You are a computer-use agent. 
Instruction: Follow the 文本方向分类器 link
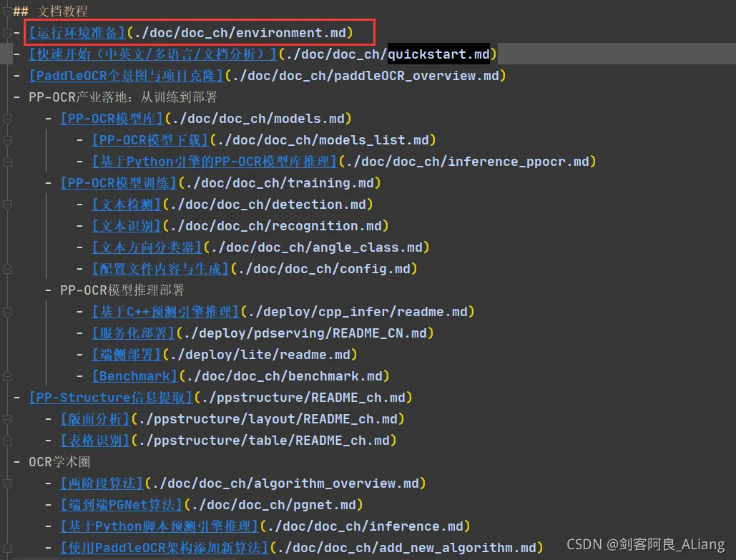click(147, 247)
